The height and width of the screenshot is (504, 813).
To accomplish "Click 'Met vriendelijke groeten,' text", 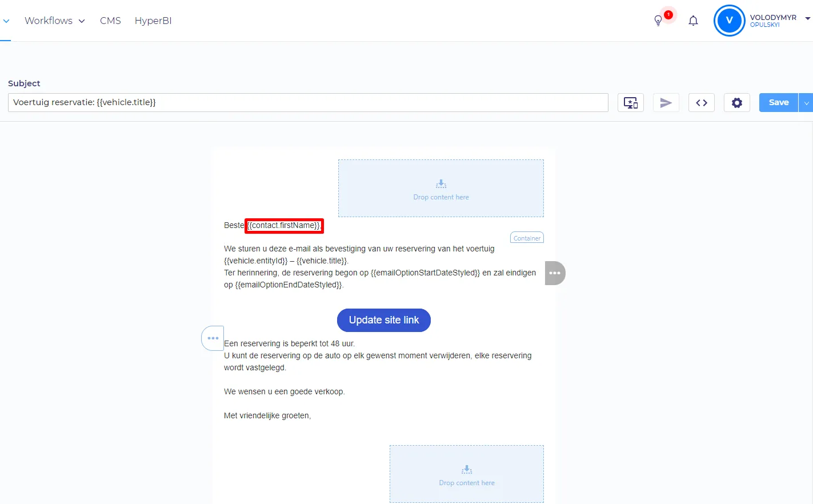I will pyautogui.click(x=267, y=415).
